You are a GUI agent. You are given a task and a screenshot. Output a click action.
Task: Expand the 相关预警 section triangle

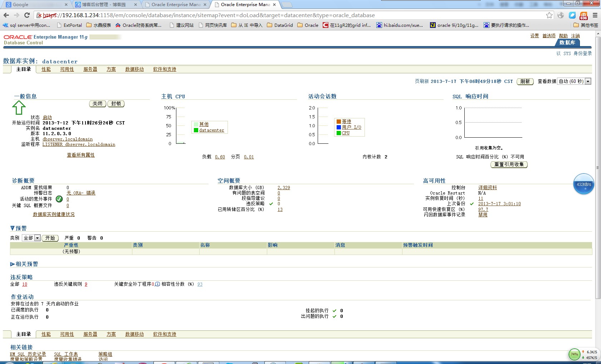[13, 264]
